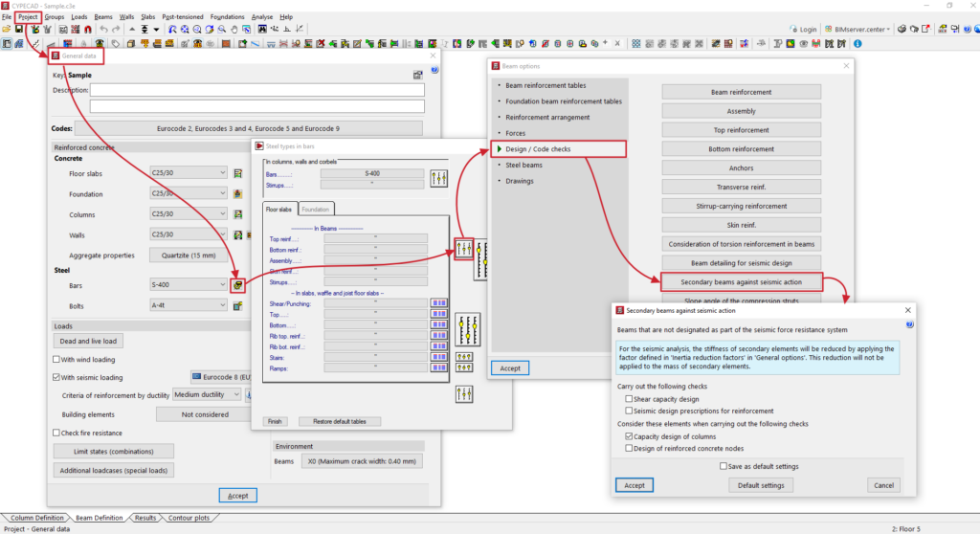
Task: Switch to Results tab at bottom
Action: pos(145,518)
